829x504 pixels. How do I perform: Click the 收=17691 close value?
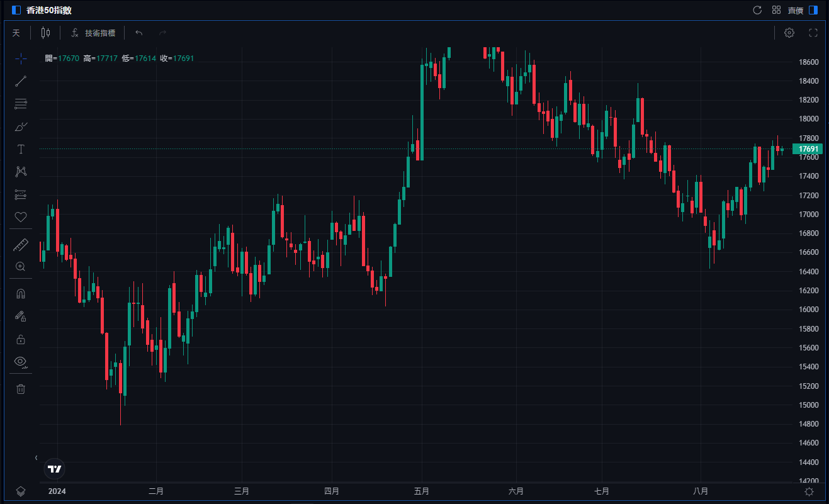(177, 58)
